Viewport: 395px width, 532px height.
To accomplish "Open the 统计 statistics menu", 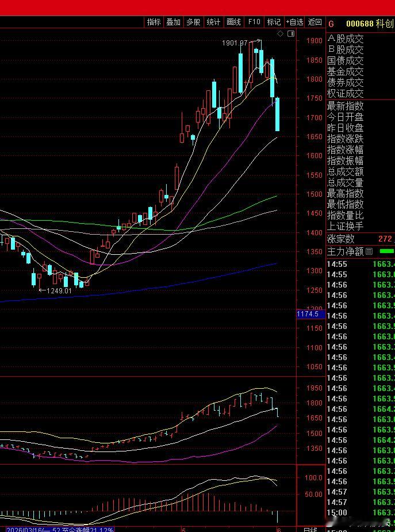I will point(213,22).
